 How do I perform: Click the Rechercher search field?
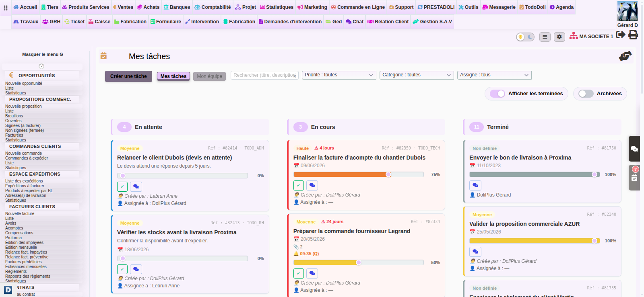[264, 75]
